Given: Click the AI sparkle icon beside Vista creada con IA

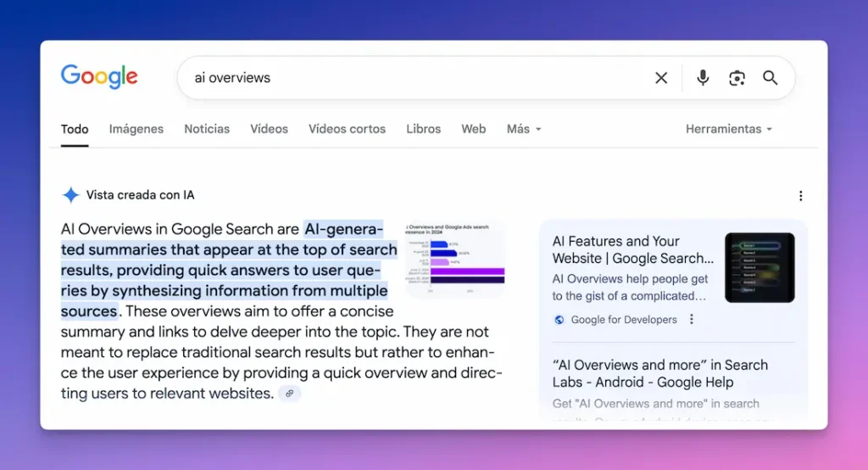Looking at the screenshot, I should coord(71,195).
